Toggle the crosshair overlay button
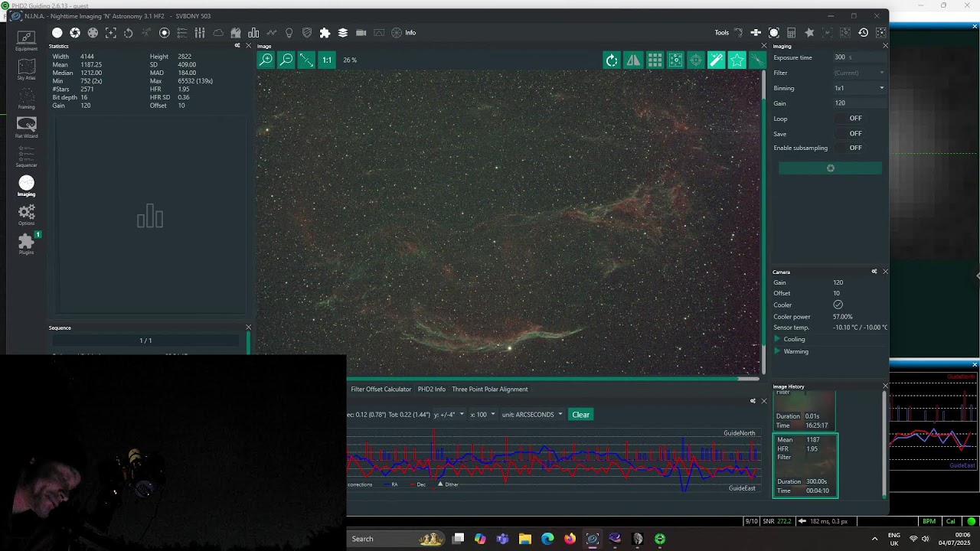 point(695,60)
